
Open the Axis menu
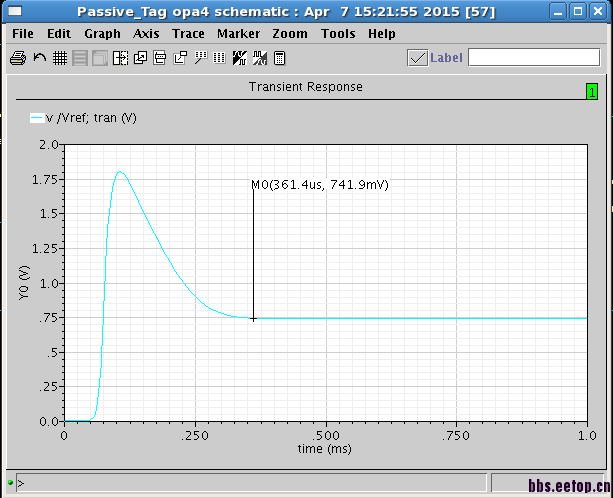(x=146, y=34)
